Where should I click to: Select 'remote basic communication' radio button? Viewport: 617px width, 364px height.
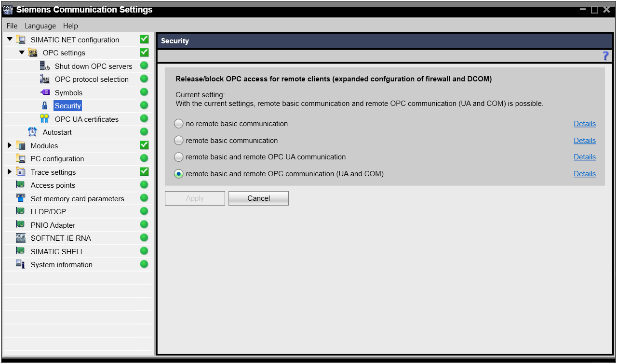tap(179, 141)
